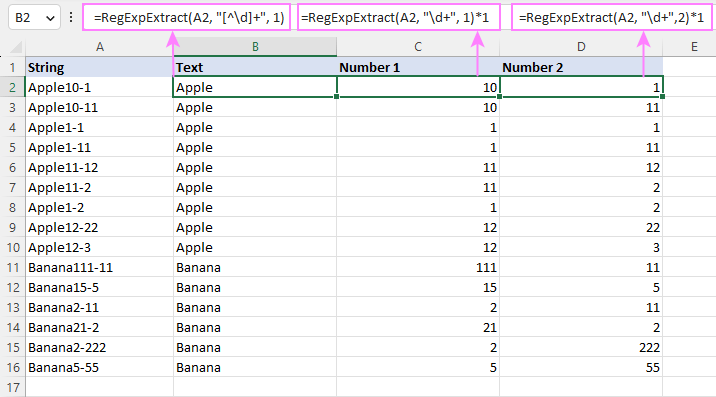Select cell containing 'Apple1-1'
This screenshot has width=716, height=397.
[x=100, y=127]
